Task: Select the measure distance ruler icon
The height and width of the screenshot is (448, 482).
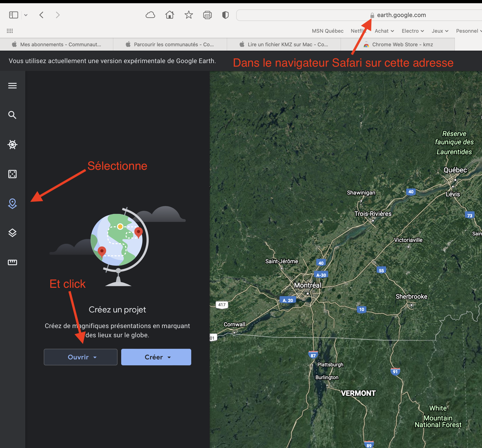Action: pyautogui.click(x=12, y=262)
